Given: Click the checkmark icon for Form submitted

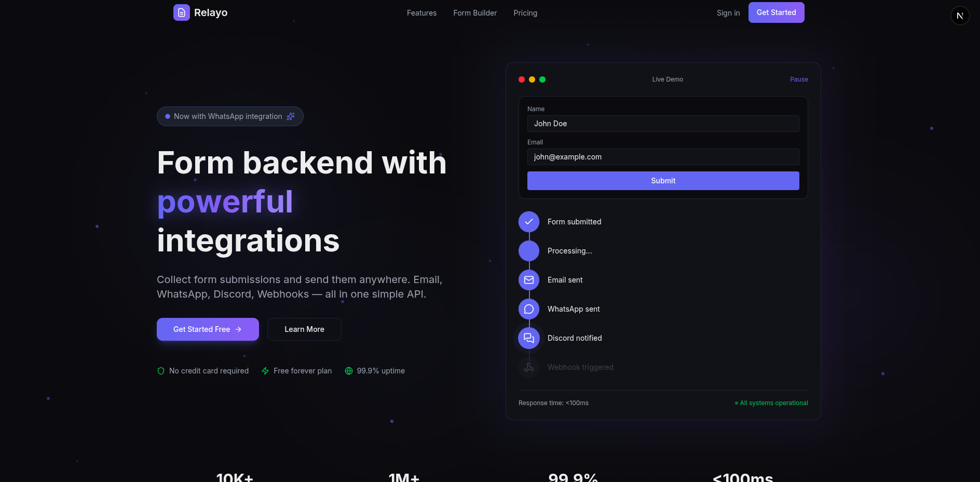Looking at the screenshot, I should point(529,222).
